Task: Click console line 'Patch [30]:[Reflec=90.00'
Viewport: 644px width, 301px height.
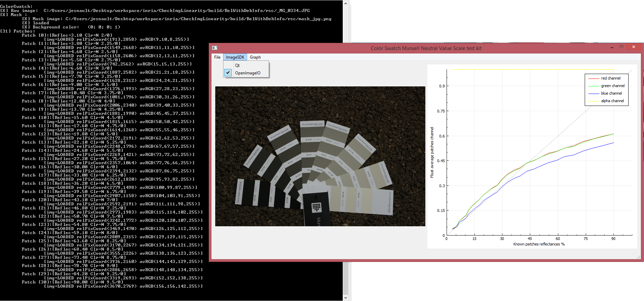Action: coord(70,282)
